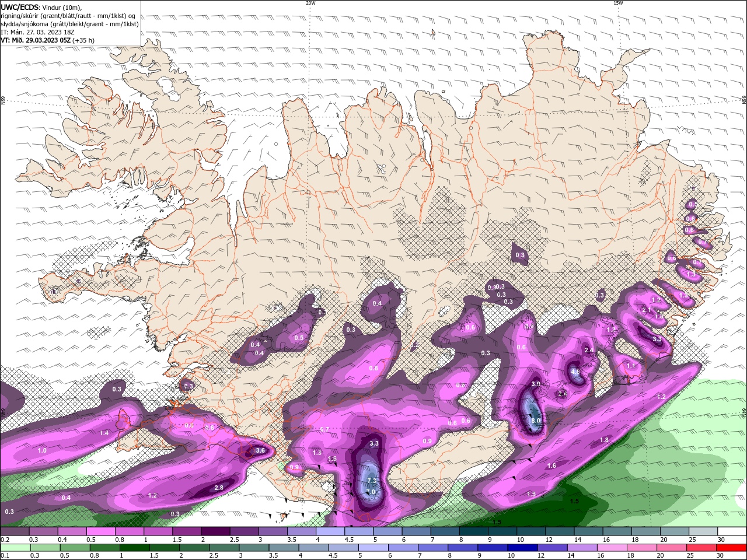This screenshot has height=560, width=747.
Task: Click the 0.2–0.3 mauve swatch in the upper legend
Action: pos(15,531)
